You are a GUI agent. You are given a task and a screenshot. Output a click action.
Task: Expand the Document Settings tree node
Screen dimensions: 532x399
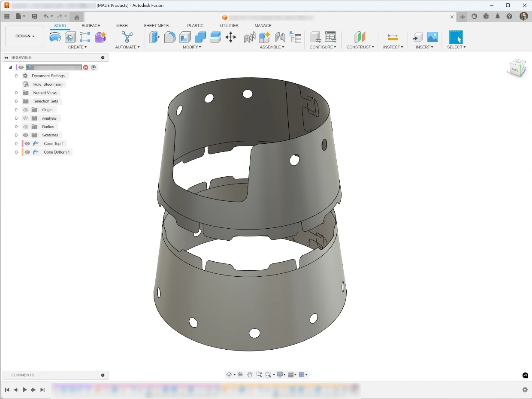click(x=17, y=76)
